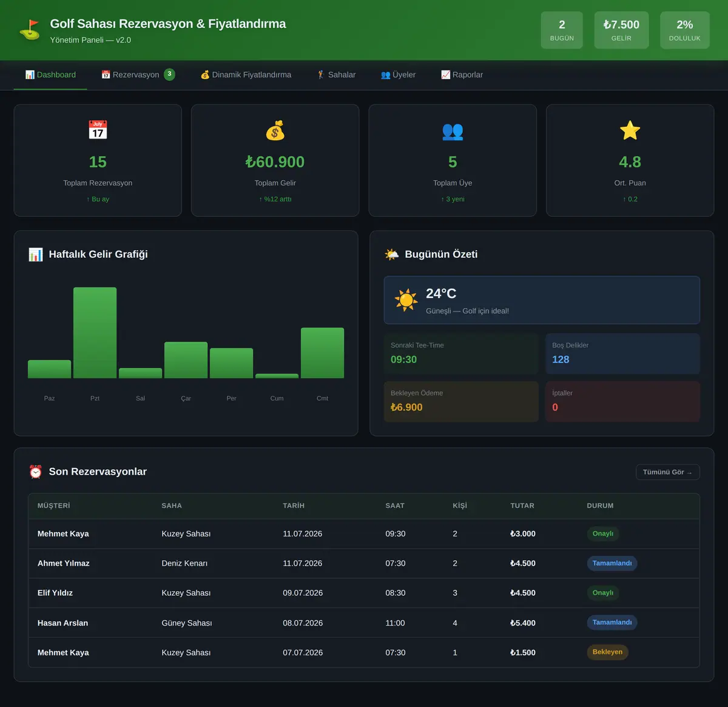Open the Dinamik Fiyatlandırma tab
This screenshot has width=728, height=707.
point(246,75)
